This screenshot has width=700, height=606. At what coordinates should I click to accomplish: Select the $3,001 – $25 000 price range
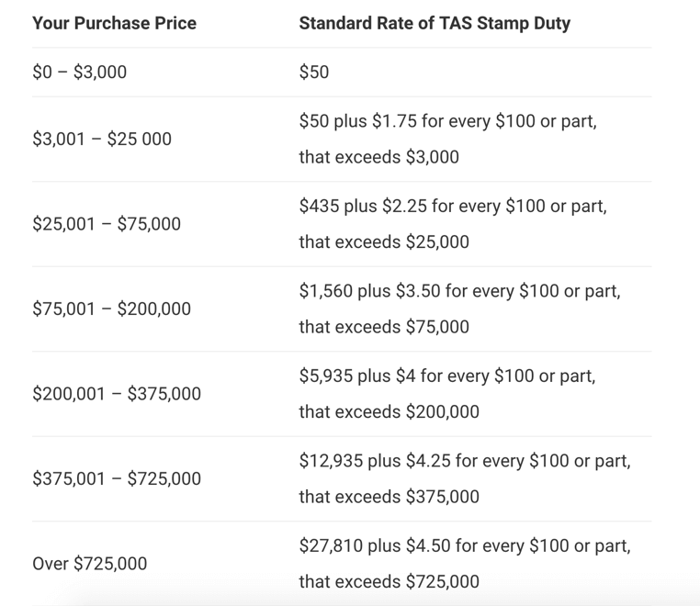pos(102,139)
